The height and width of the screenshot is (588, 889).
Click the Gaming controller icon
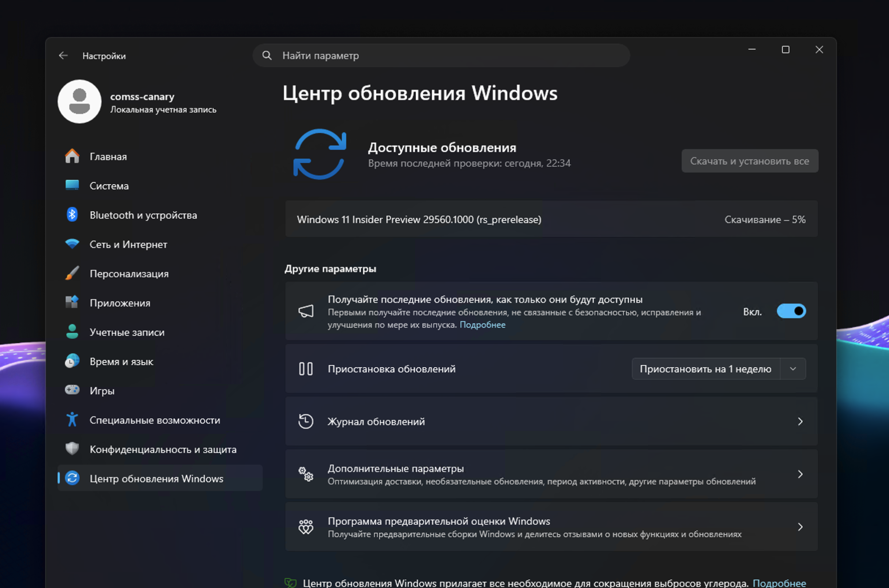[72, 390]
